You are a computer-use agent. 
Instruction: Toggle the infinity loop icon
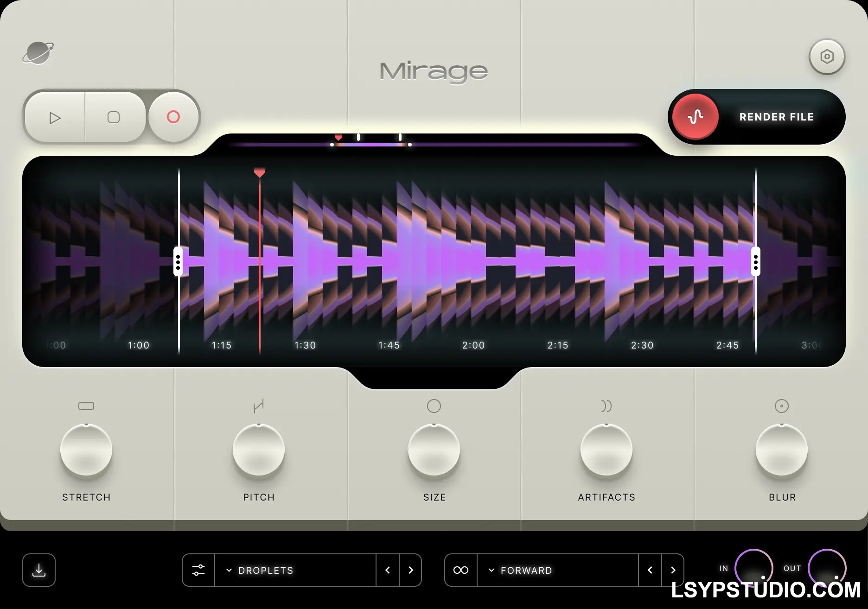pos(461,570)
